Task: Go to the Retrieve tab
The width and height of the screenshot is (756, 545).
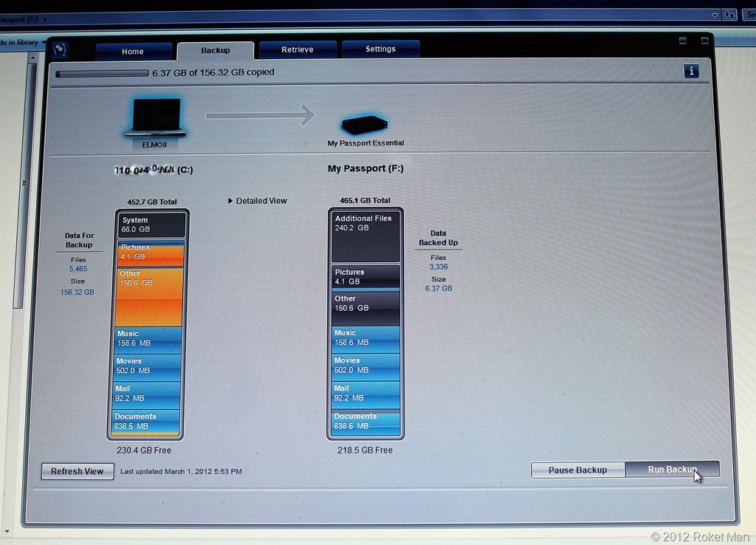Action: click(298, 49)
